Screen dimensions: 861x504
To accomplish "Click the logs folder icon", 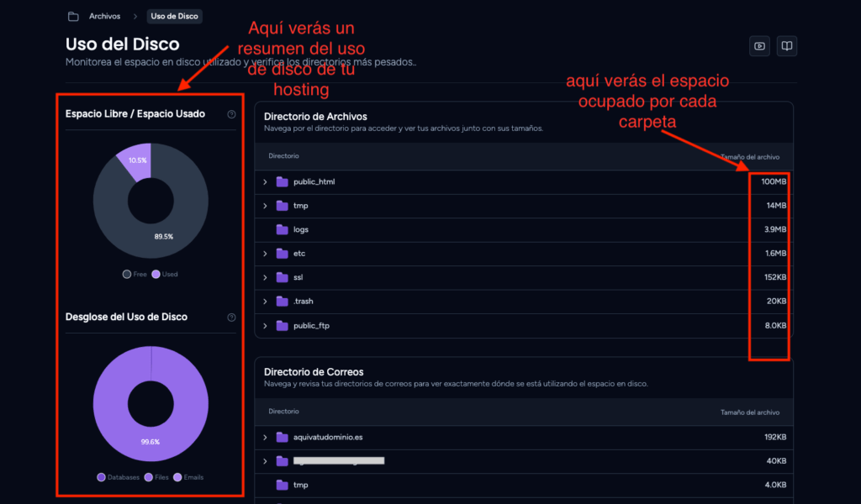I will [x=283, y=229].
